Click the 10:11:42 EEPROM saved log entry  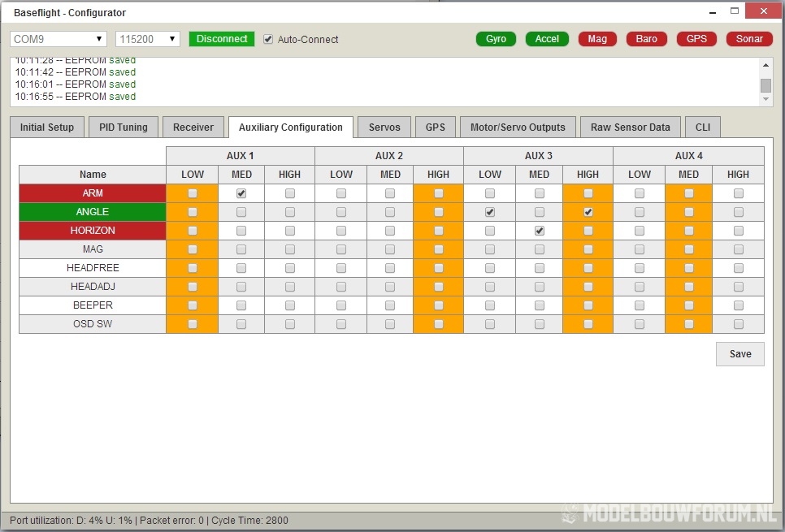(x=75, y=72)
